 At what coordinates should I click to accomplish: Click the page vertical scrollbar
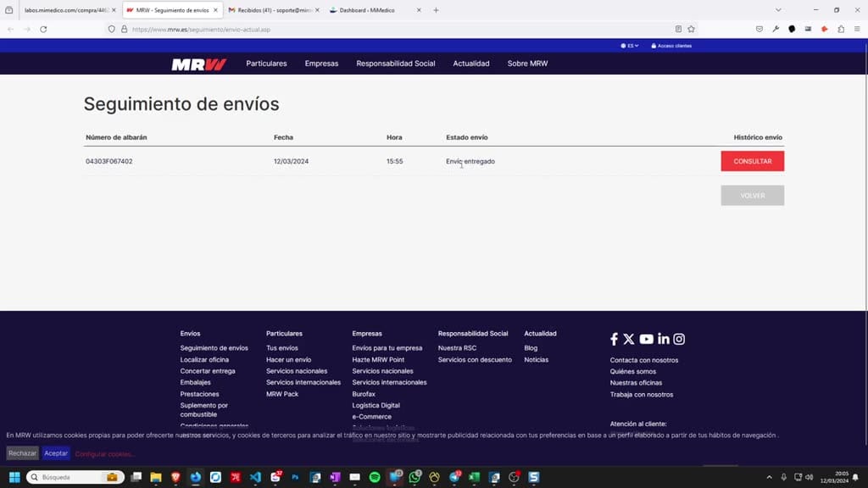coord(865,243)
